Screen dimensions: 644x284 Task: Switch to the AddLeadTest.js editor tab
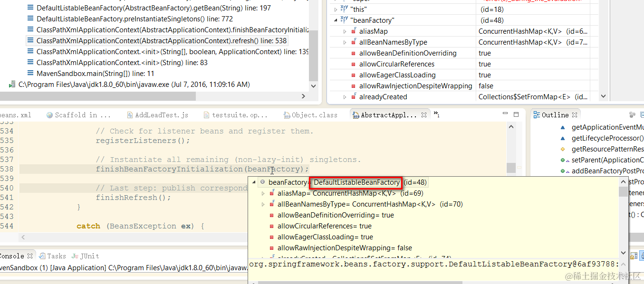(158, 115)
